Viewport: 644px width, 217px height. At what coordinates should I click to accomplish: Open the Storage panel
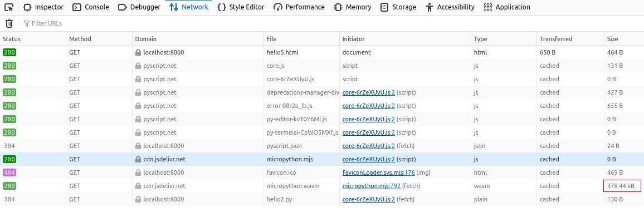398,7
